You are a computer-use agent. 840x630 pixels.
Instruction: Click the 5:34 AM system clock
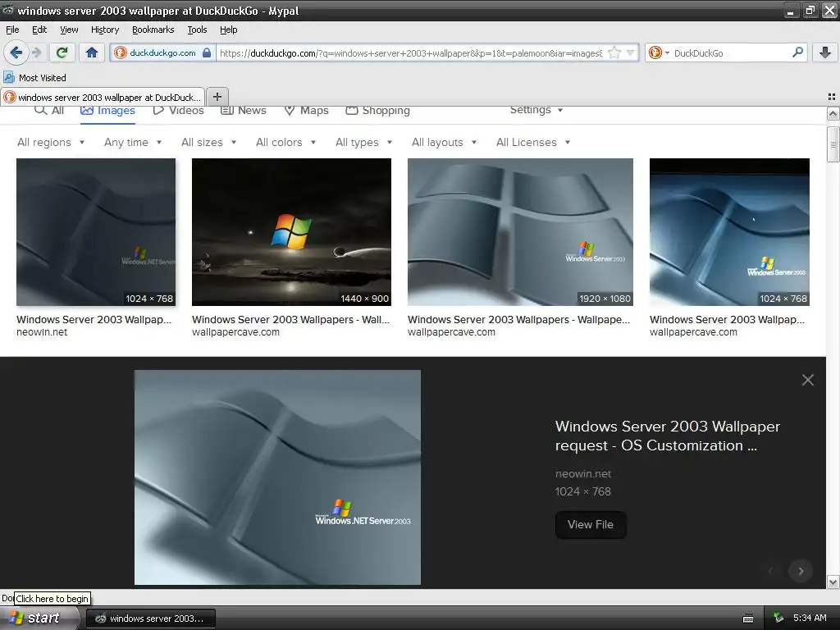click(810, 619)
